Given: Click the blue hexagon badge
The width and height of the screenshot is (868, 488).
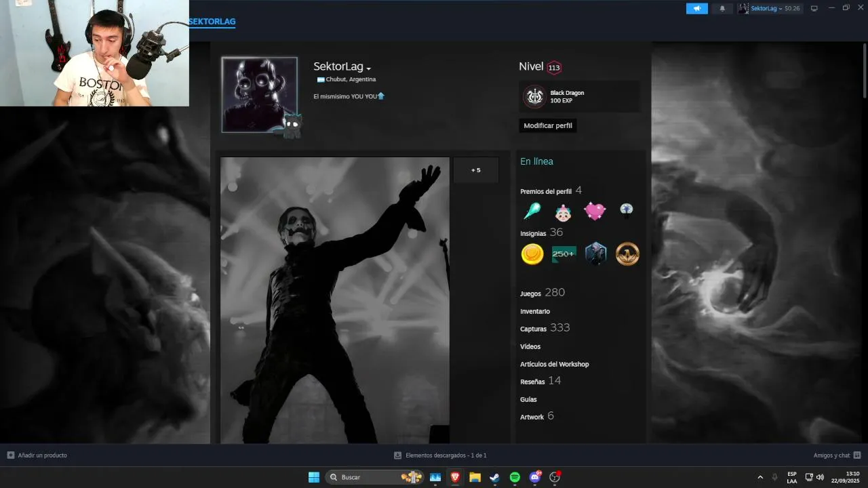Looking at the screenshot, I should 595,254.
